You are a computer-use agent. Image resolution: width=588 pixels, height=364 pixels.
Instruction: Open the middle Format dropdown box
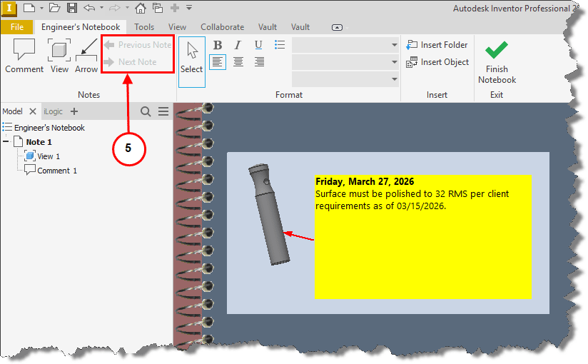[x=345, y=62]
